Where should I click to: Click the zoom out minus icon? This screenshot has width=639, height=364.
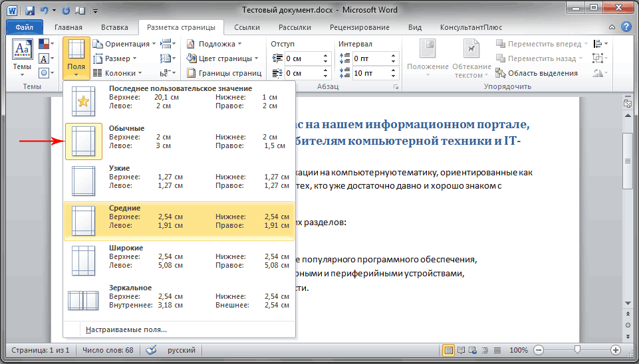(x=539, y=350)
